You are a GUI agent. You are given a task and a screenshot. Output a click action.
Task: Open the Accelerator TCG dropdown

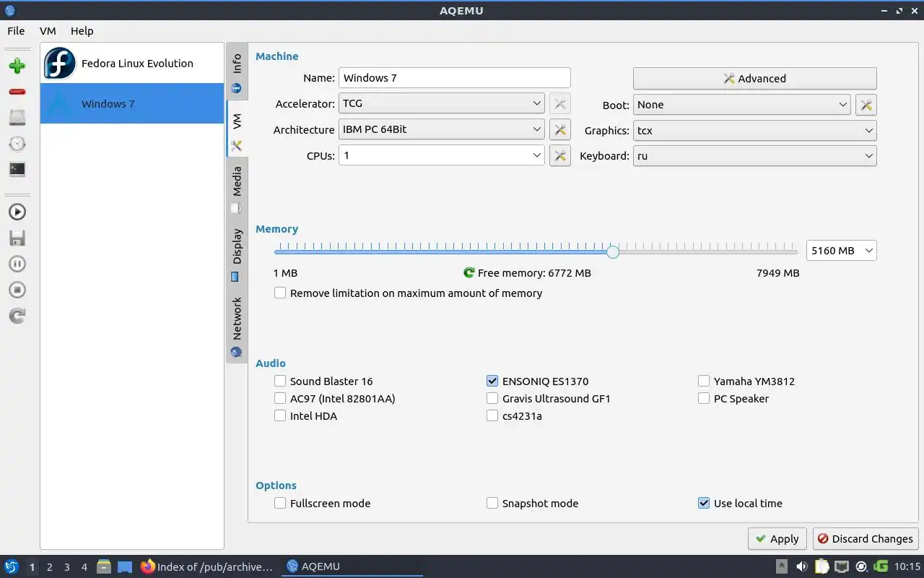(441, 103)
